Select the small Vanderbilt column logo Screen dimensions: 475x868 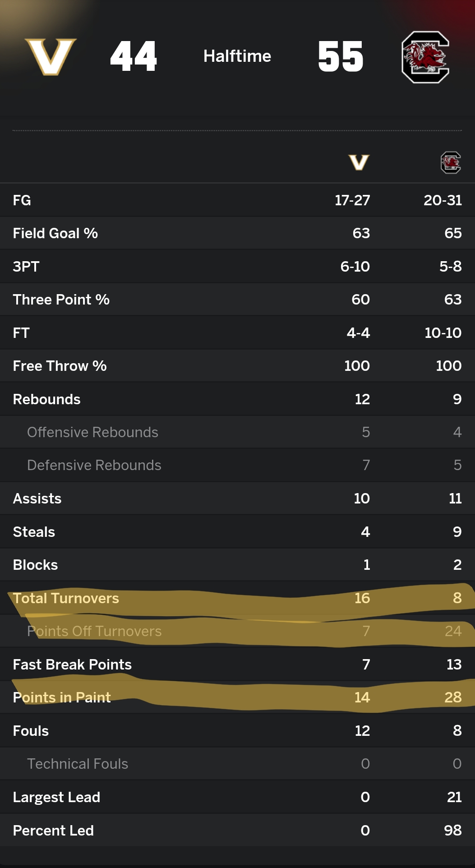pos(359,162)
